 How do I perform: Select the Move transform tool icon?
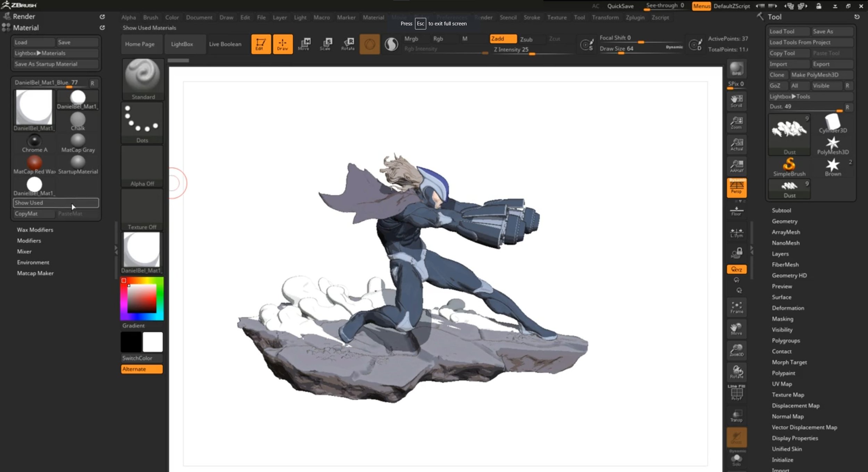pos(305,44)
